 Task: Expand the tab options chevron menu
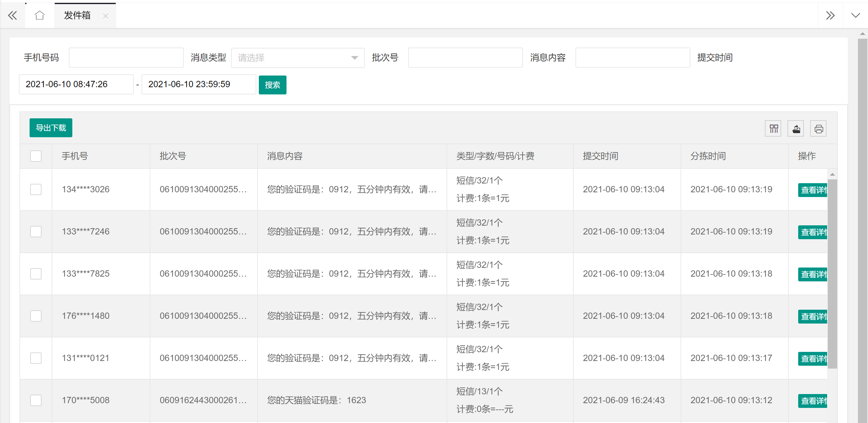(x=855, y=15)
